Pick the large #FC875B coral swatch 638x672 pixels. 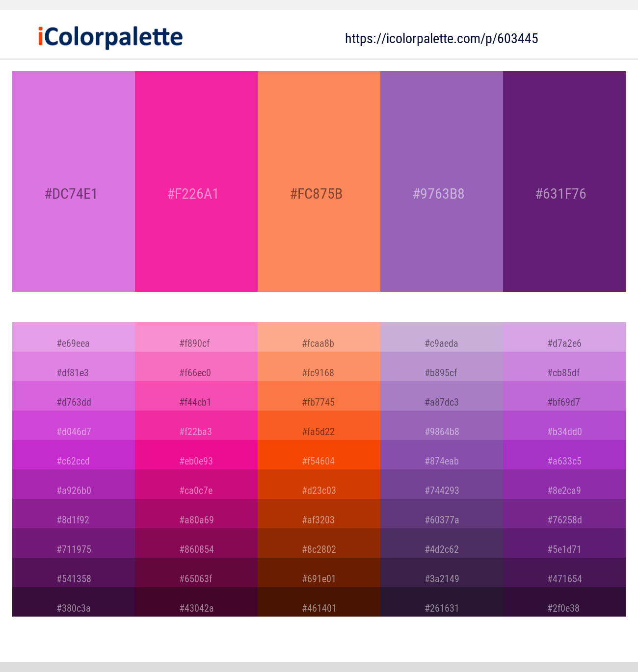click(x=319, y=181)
